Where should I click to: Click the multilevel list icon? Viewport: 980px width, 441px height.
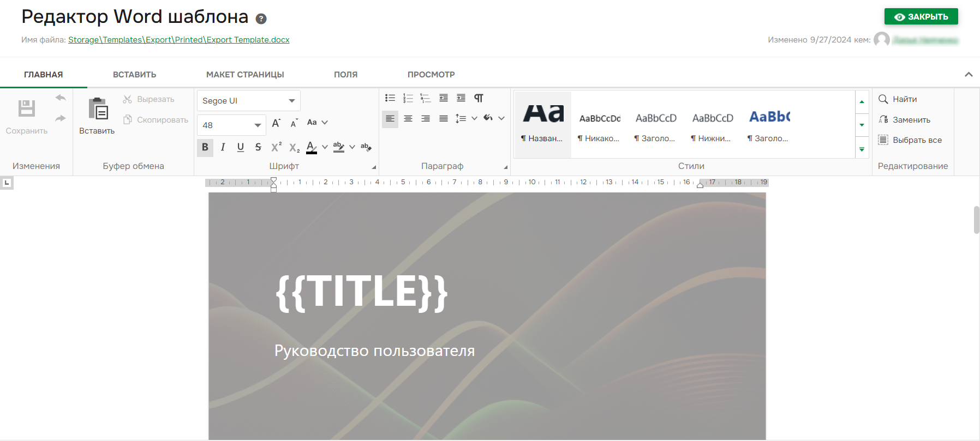[426, 98]
